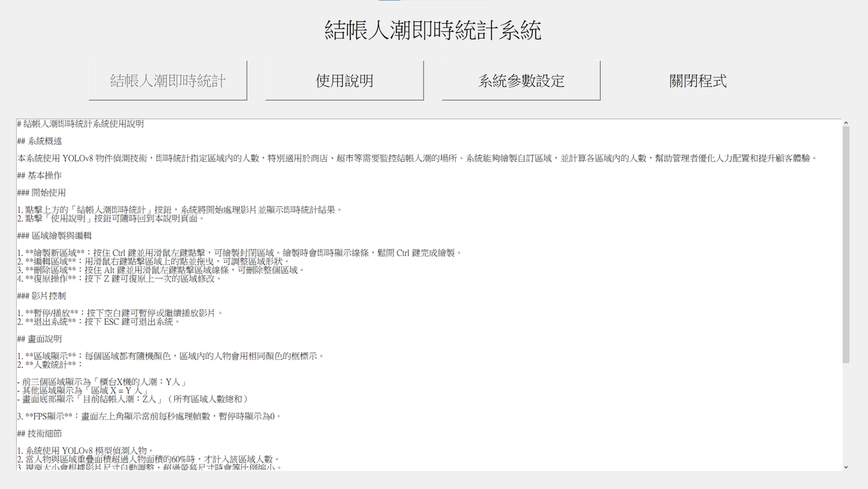Screen dimensions: 868x489
Task: Click the '## 技術細節' heading line
Action: 39,434
